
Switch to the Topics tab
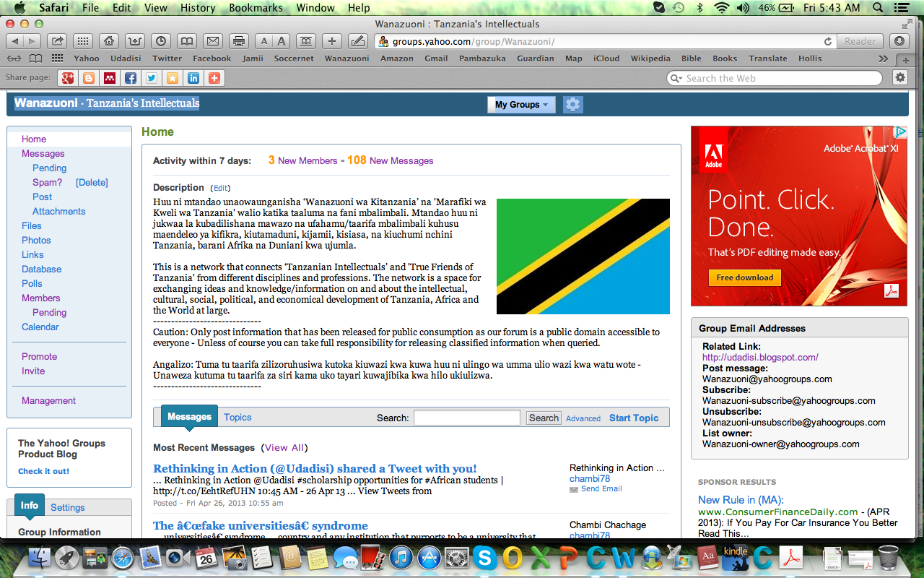(x=237, y=417)
